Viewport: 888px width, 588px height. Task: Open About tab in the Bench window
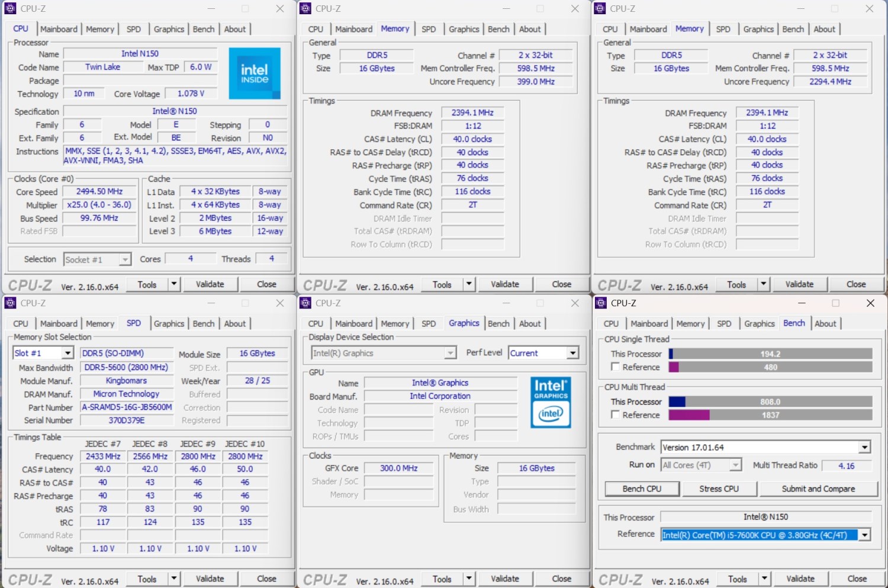825,324
